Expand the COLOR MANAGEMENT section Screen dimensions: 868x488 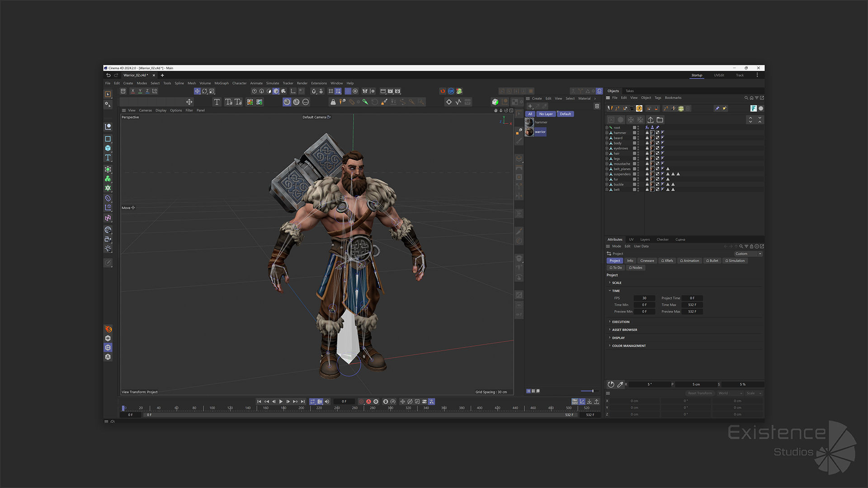coord(610,346)
